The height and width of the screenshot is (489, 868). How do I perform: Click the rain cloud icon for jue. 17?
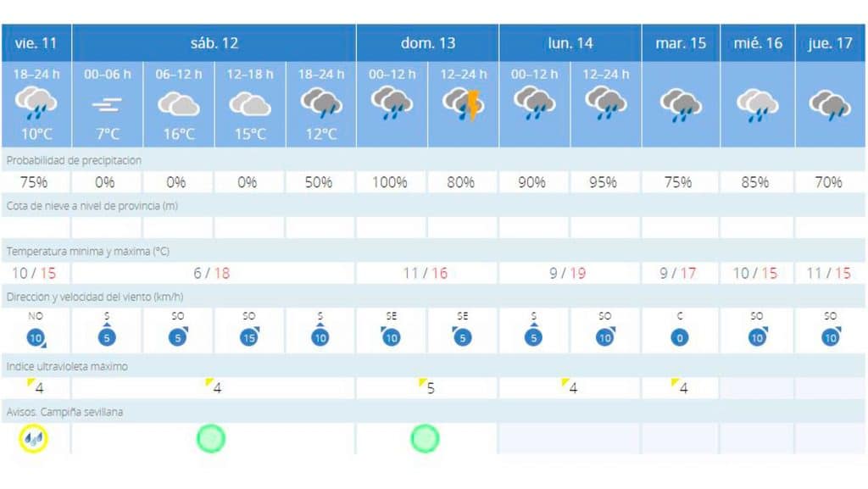pos(830,105)
